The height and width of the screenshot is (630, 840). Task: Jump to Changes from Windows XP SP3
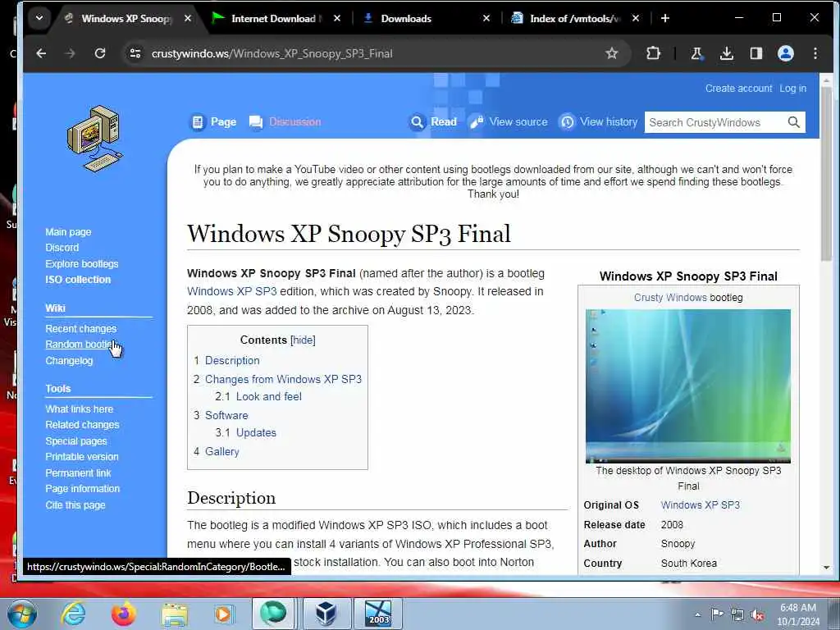pos(283,379)
